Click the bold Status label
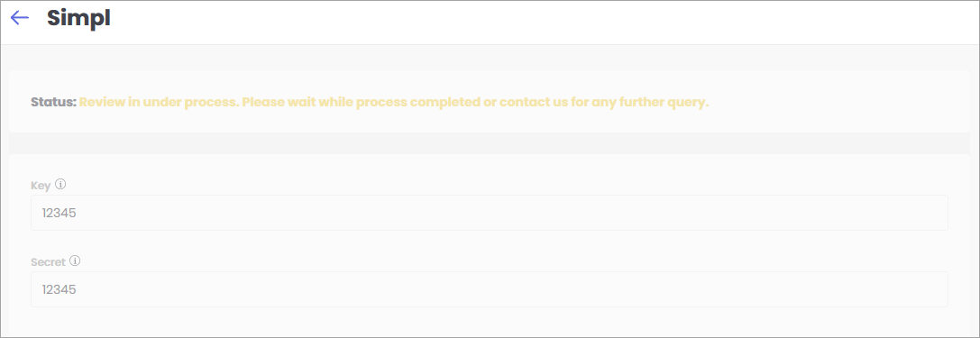This screenshot has width=980, height=338. point(54,102)
